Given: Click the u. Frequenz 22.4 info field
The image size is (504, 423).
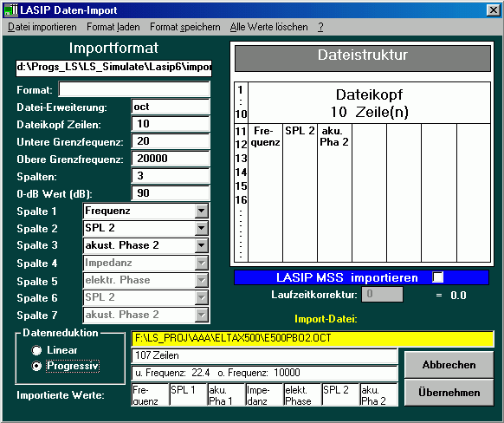Looking at the screenshot, I should (x=264, y=373).
